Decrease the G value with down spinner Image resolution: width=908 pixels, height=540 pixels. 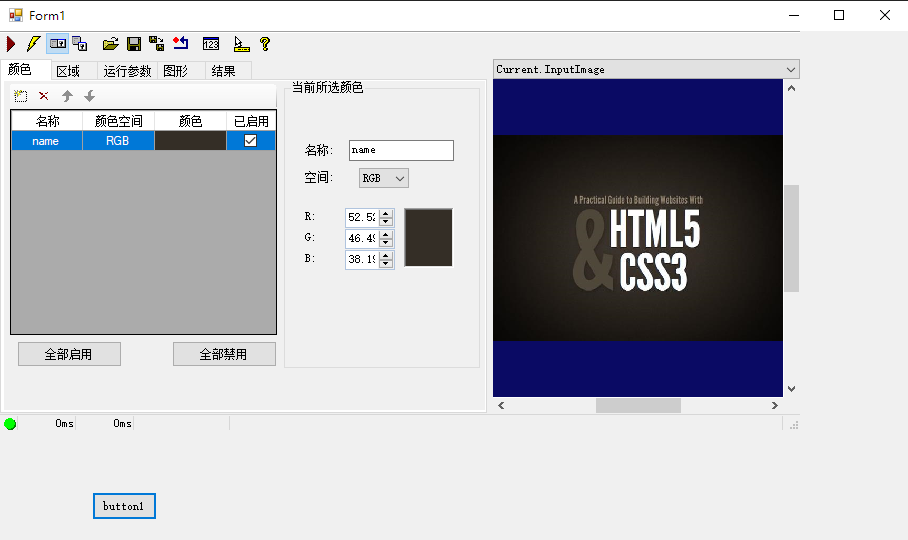coord(386,242)
